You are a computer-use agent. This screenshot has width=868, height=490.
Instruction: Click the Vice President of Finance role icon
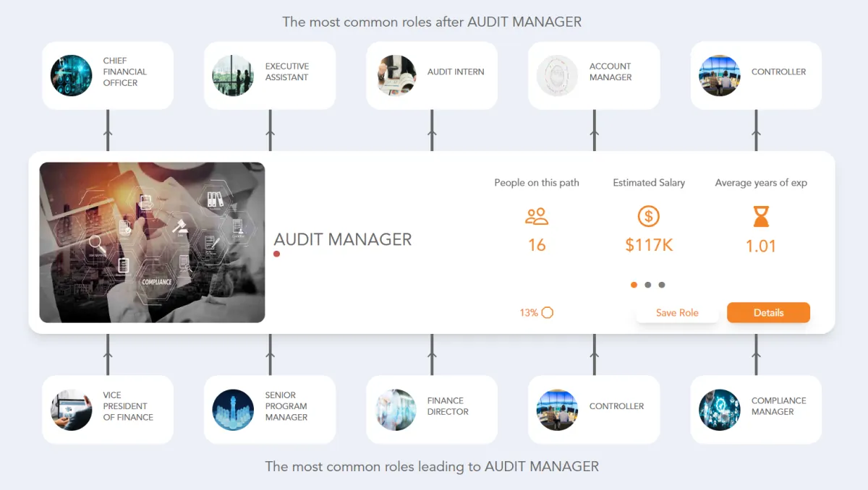coord(71,409)
